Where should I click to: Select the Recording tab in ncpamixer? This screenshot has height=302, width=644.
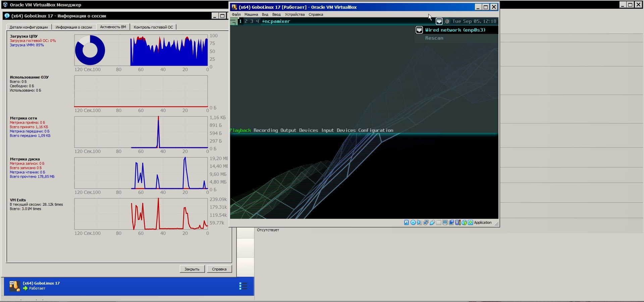tap(265, 130)
